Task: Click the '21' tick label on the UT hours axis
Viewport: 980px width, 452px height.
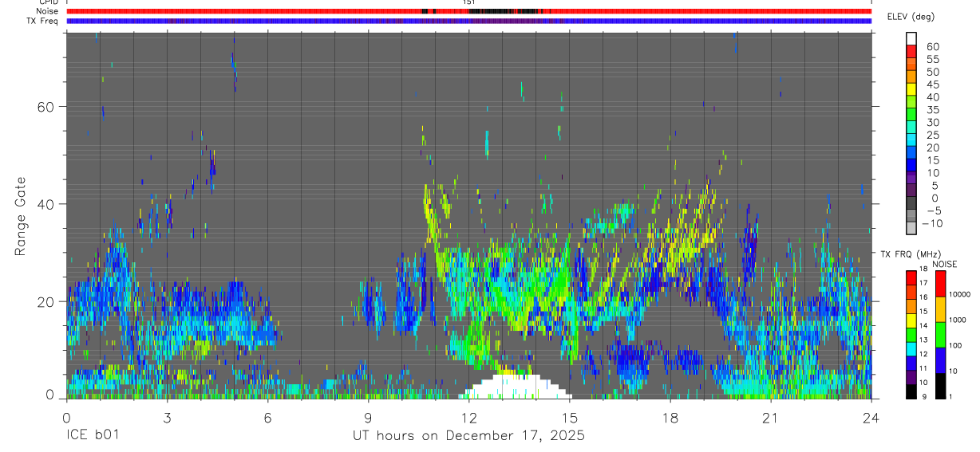Action: pos(771,418)
